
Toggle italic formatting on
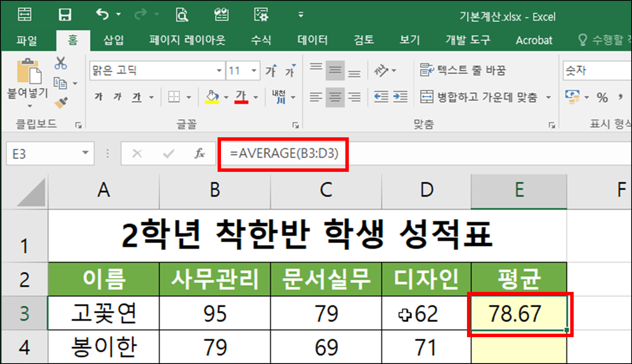point(117,97)
